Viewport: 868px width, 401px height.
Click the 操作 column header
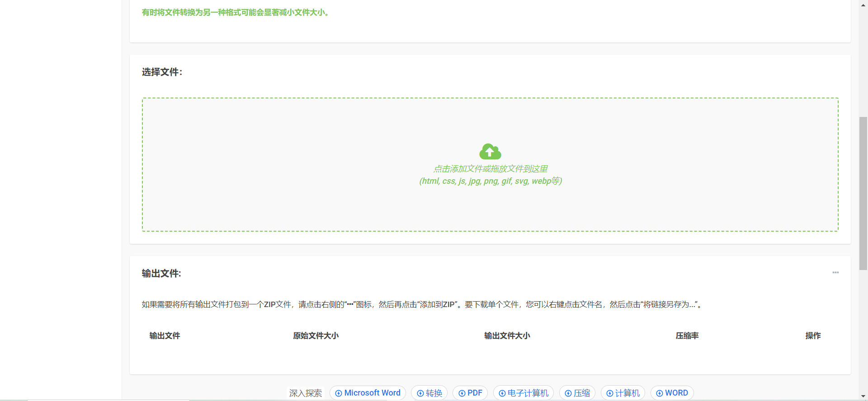click(812, 336)
